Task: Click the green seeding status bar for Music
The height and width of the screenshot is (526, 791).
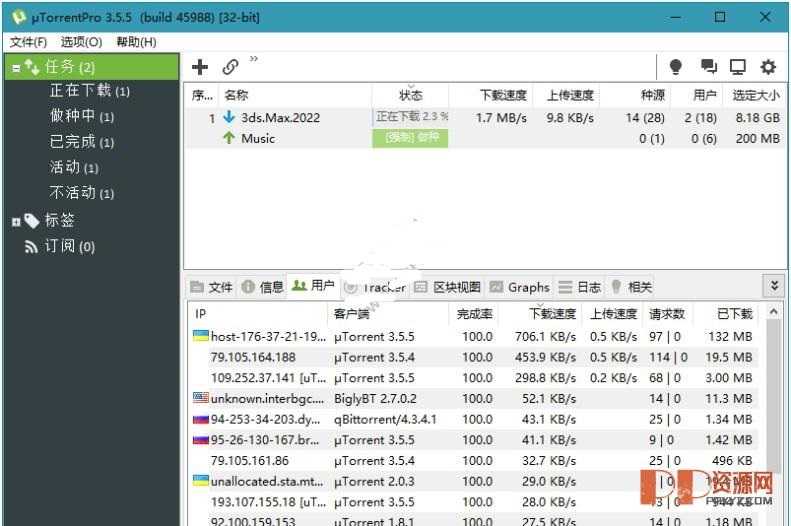Action: 410,138
